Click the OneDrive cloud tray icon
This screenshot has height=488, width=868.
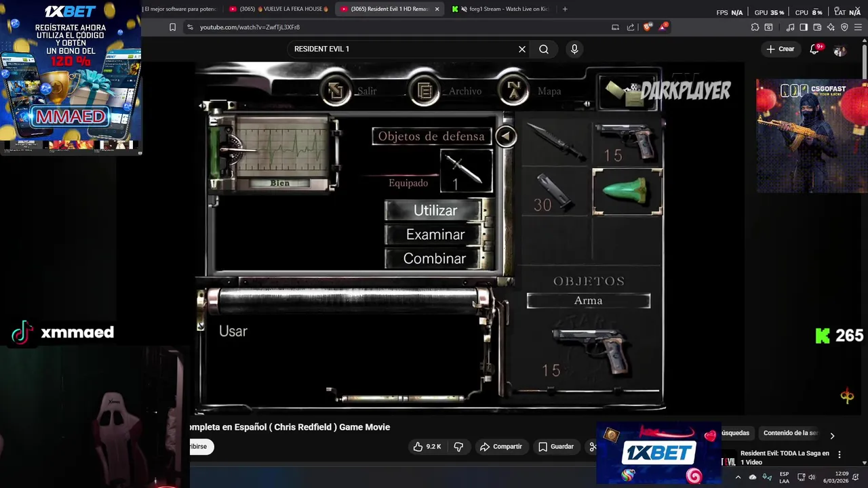coord(753,477)
